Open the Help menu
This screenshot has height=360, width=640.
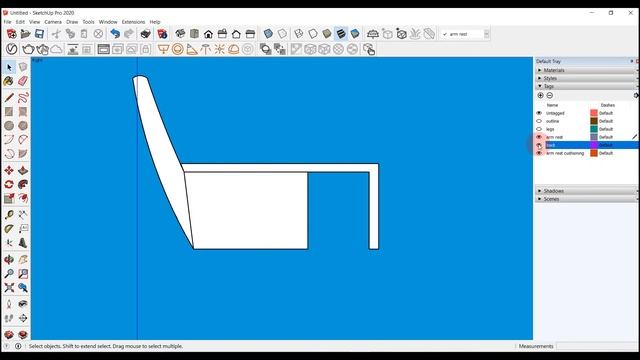[x=155, y=22]
